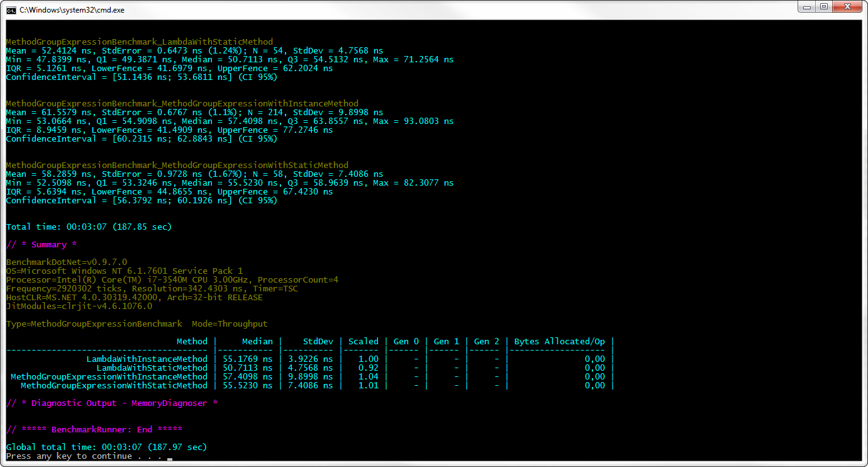868x467 pixels.
Task: Click the Frequency=2920302 ticks line
Action: pyautogui.click(x=152, y=288)
